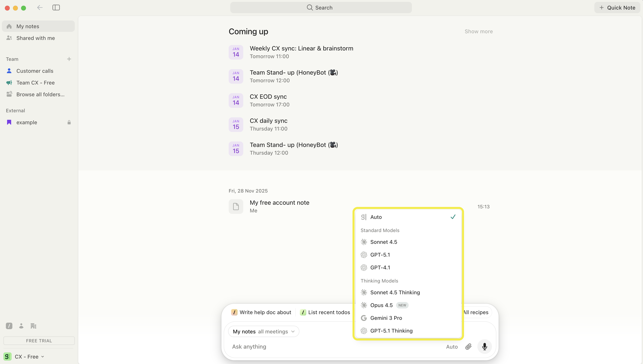
Task: Click the back arrow icon
Action: click(40, 7)
